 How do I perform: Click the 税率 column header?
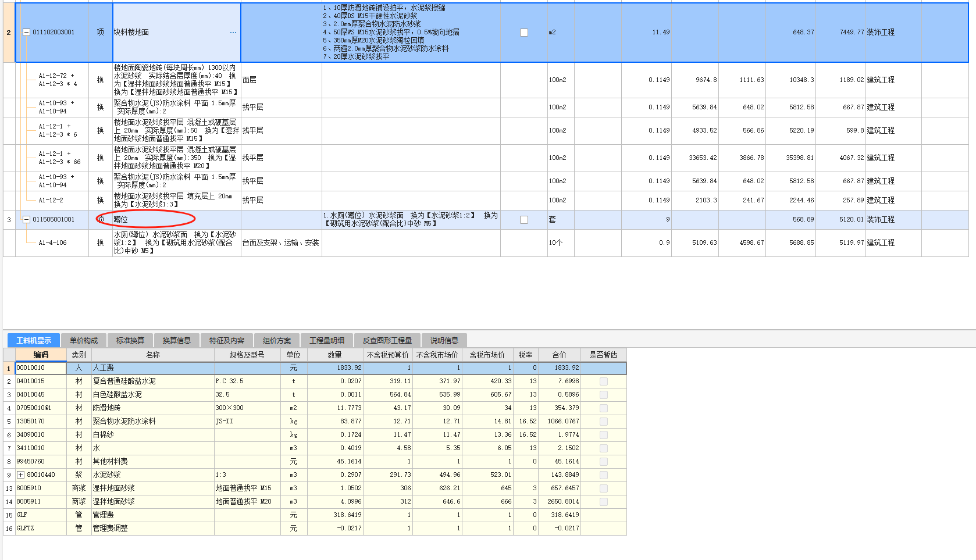pyautogui.click(x=526, y=355)
